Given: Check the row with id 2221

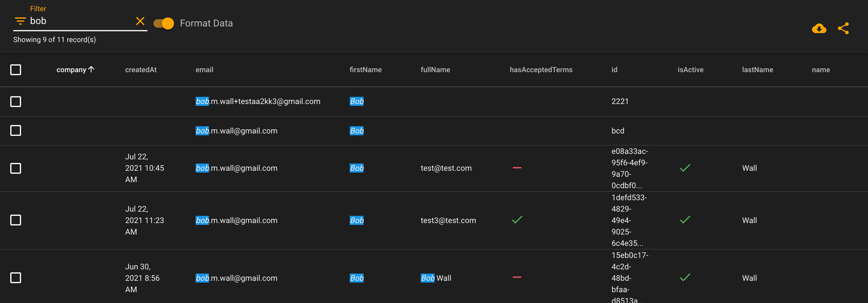Looking at the screenshot, I should [16, 101].
